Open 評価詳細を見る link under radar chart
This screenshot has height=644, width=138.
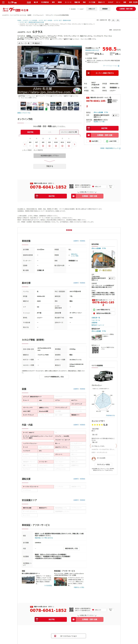click(x=110, y=415)
